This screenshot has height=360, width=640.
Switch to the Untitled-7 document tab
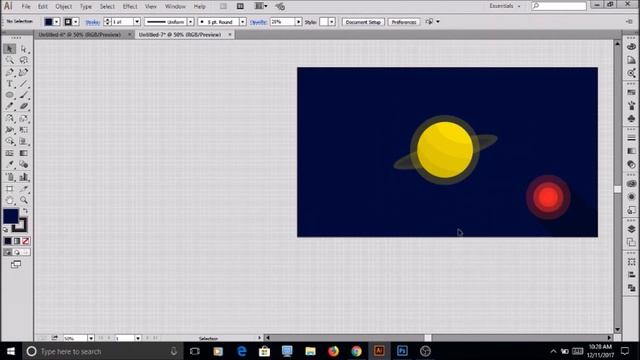coord(180,35)
